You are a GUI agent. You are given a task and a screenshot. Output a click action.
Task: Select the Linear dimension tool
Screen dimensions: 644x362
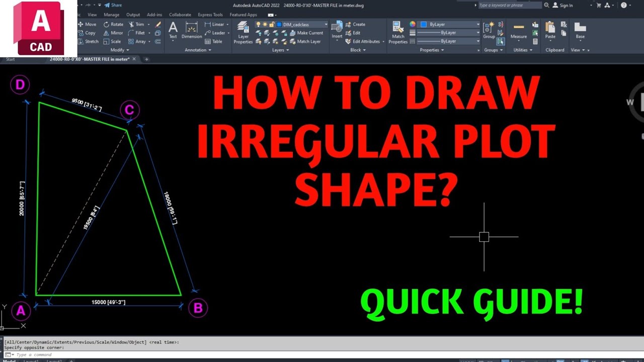tap(215, 24)
